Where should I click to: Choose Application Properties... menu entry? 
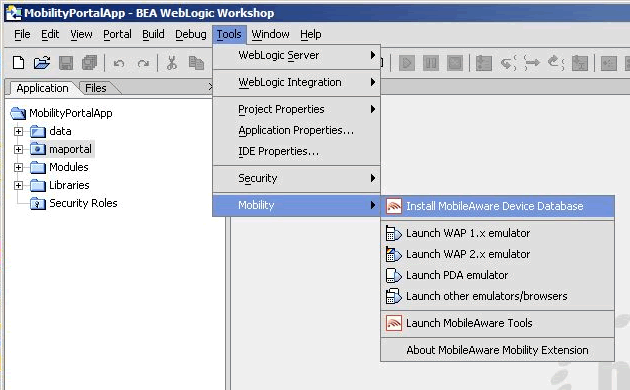pos(297,130)
